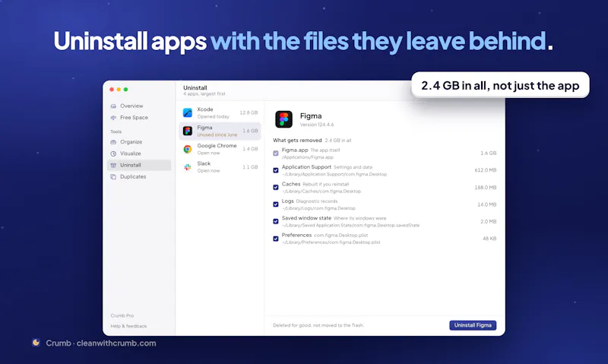This screenshot has height=364, width=608.
Task: Click the Uninstall Figma button
Action: pos(473,325)
